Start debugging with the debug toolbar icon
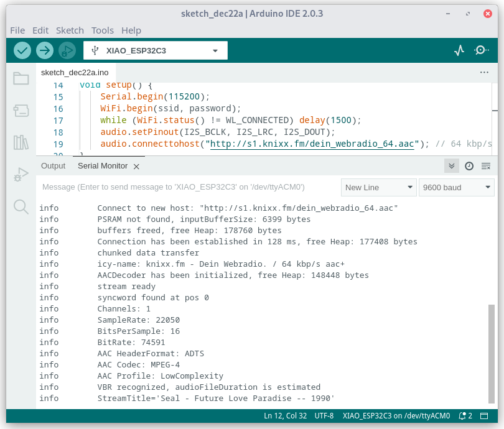Viewport: 504px width, 429px height. pos(67,50)
